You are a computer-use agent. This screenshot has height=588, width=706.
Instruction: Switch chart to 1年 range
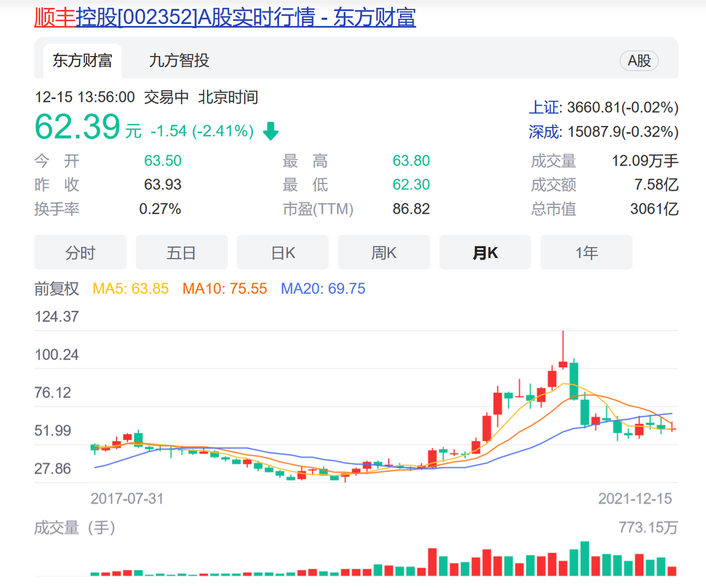[x=586, y=253]
